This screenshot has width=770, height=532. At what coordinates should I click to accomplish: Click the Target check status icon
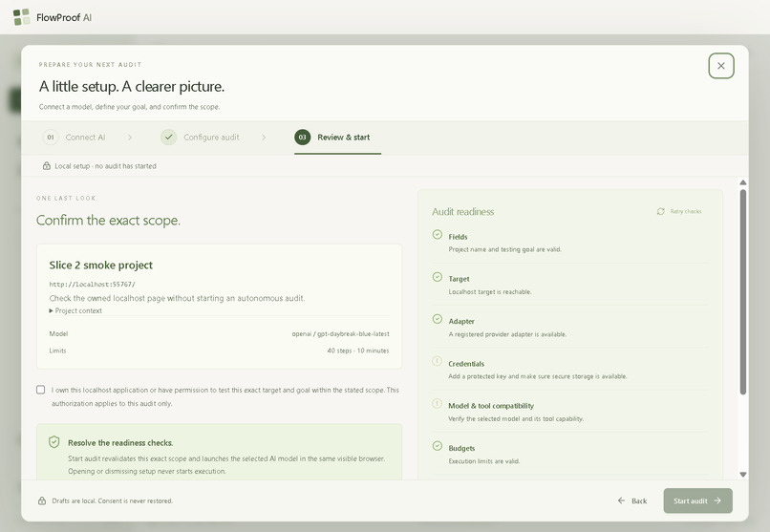[x=437, y=277]
